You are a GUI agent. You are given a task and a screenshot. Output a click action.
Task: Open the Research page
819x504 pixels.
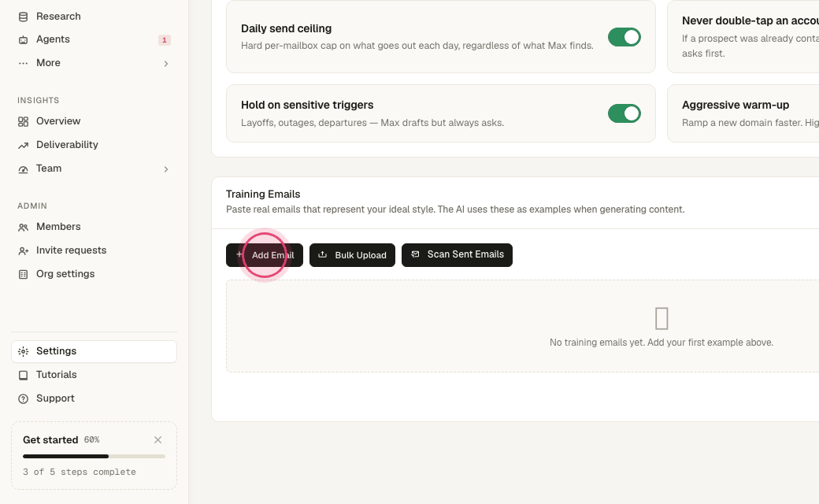click(94, 17)
